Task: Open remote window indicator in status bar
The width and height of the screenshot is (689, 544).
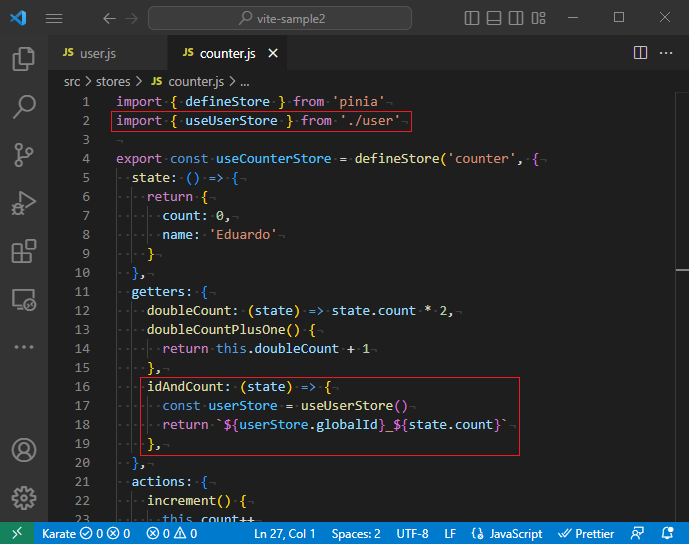Action: coord(17,533)
